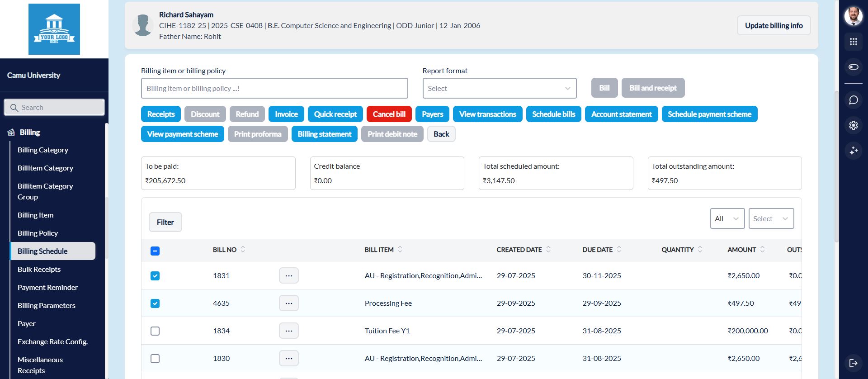Image resolution: width=868 pixels, height=379 pixels.
Task: Open Bulk Receipts in sidebar
Action: coord(39,270)
